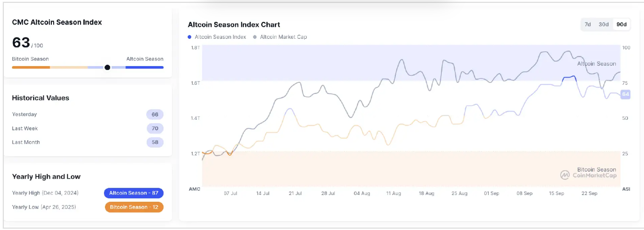Screen dimensions: 644x230
Task: Click the Bitcoin Season - 12 badge
Action: click(x=134, y=207)
